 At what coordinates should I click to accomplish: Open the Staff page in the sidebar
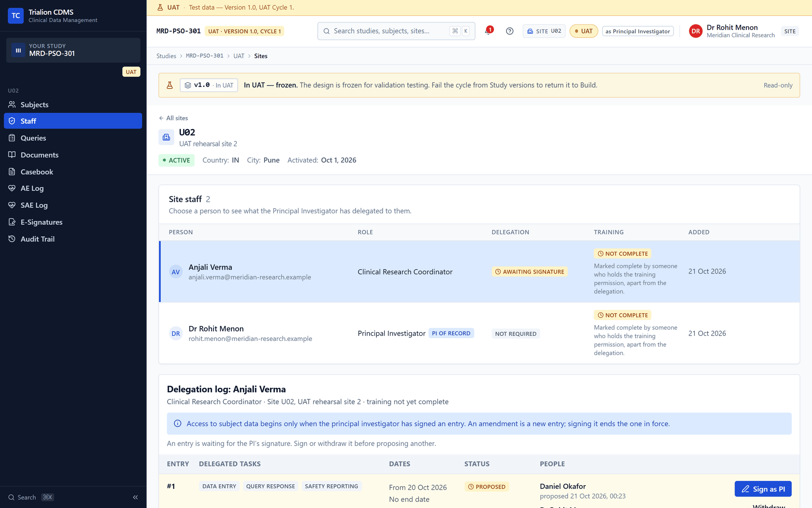click(73, 121)
